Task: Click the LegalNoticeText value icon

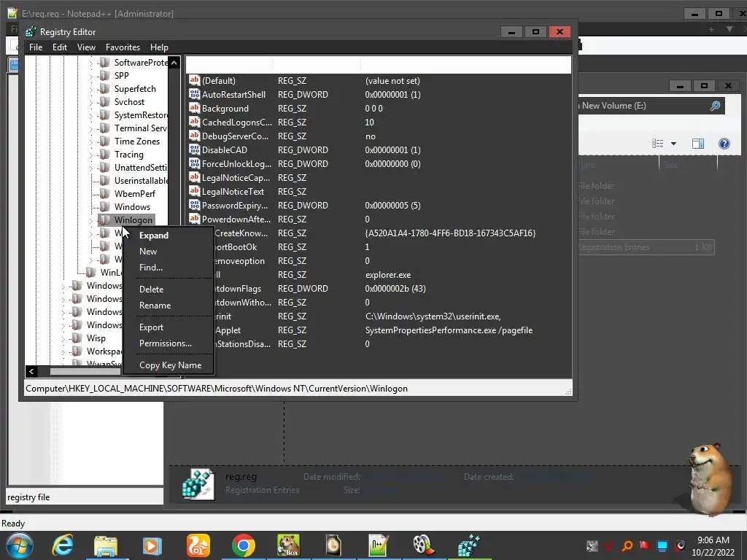Action: [x=194, y=191]
